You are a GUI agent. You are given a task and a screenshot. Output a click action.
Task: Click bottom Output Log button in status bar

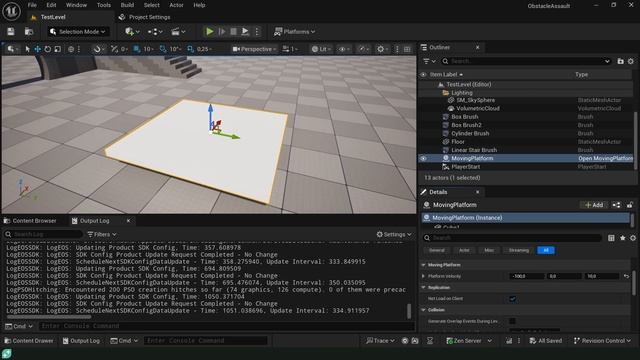pos(81,340)
